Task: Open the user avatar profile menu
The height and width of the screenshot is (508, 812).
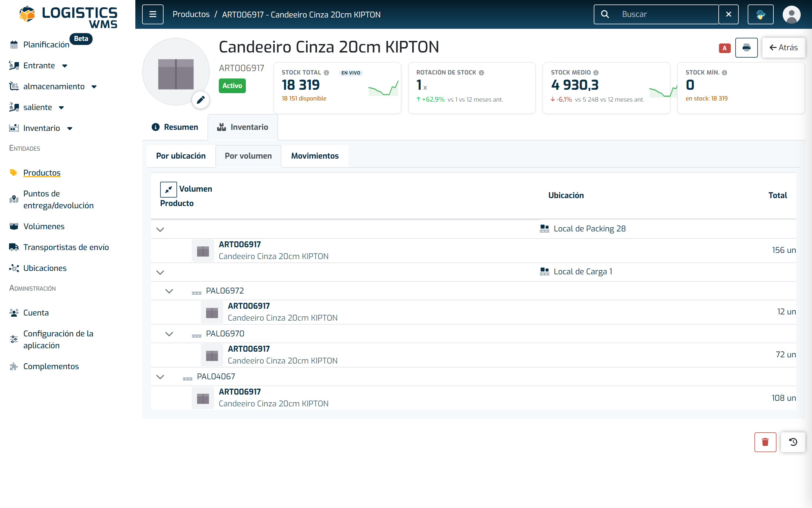Action: [791, 14]
